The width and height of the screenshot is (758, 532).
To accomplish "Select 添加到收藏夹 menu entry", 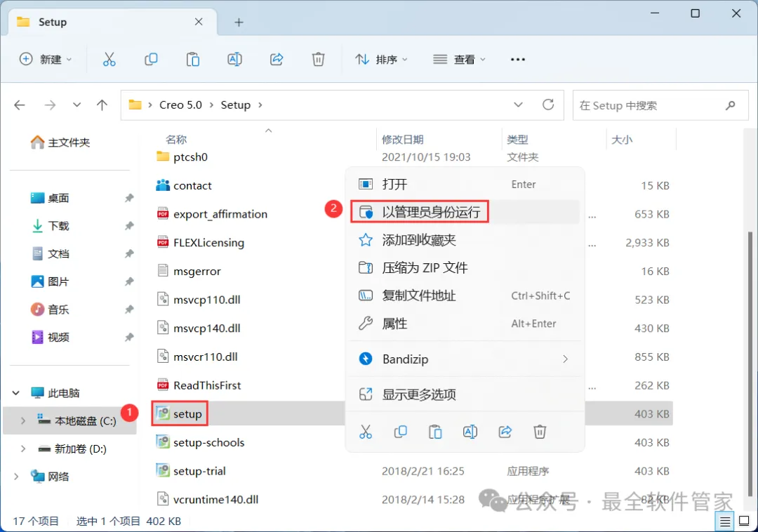I will (x=464, y=240).
